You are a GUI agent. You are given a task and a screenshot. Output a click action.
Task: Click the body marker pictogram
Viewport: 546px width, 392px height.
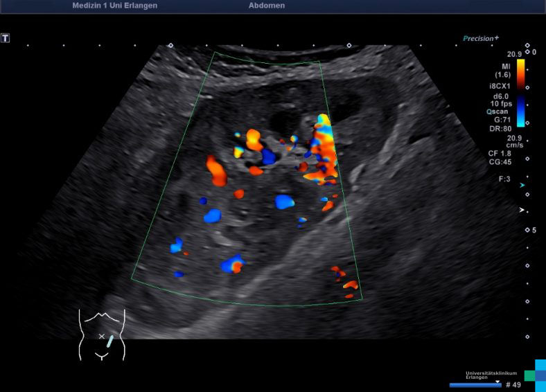(102, 334)
